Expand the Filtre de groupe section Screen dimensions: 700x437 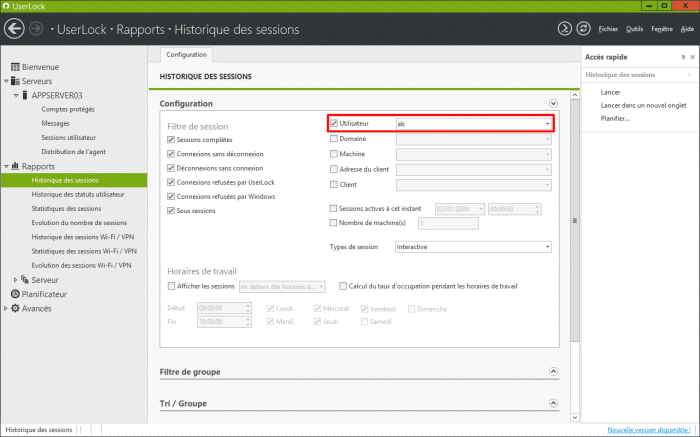coord(553,371)
